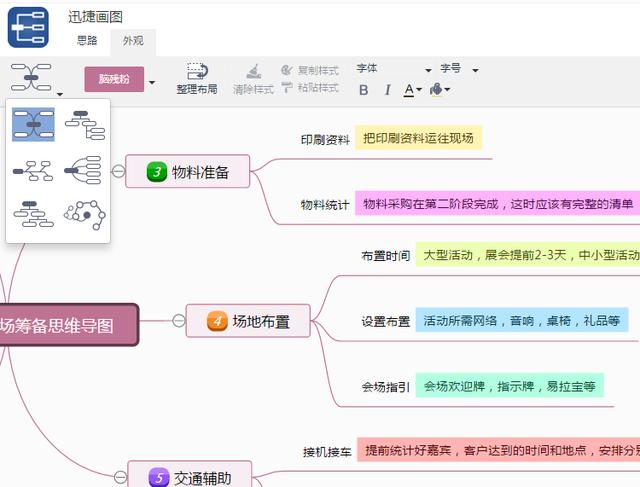Expand the theme dropdown next to 脑残粉

click(152, 81)
